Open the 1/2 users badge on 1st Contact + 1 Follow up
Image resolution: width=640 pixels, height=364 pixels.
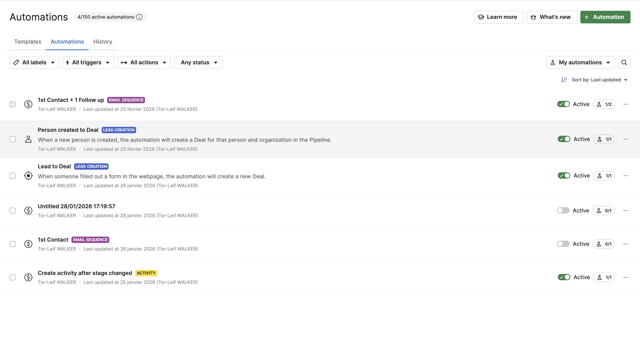coord(604,104)
